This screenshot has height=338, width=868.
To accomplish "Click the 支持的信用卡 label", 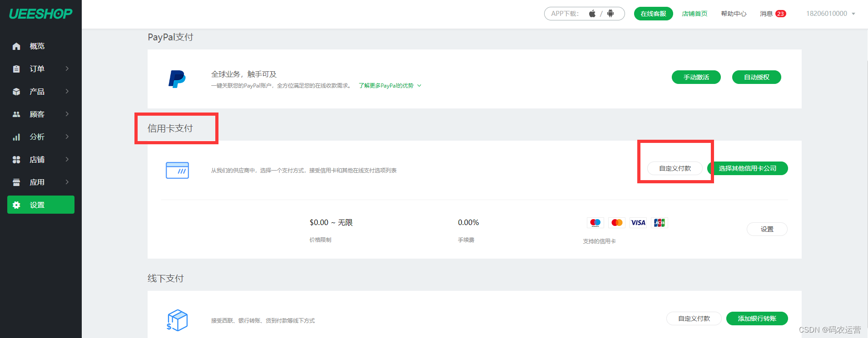I will pos(600,241).
